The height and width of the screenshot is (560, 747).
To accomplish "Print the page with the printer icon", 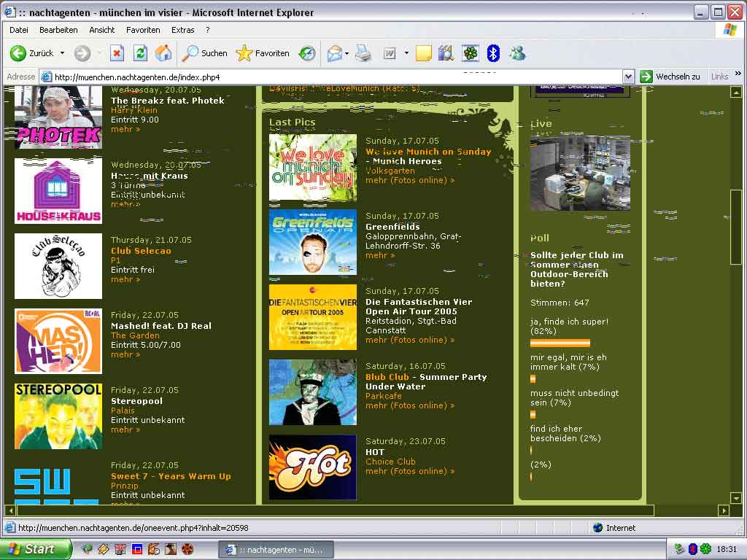I will pos(363,53).
